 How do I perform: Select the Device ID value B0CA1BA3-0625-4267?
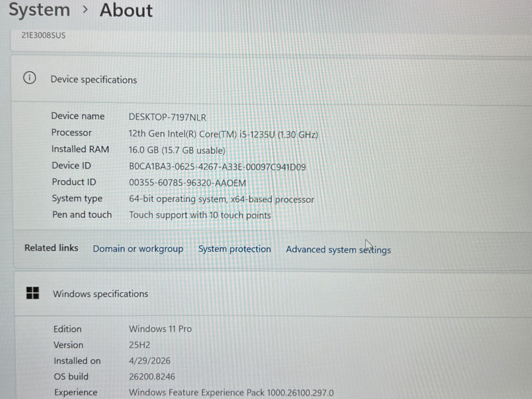pyautogui.click(x=217, y=167)
